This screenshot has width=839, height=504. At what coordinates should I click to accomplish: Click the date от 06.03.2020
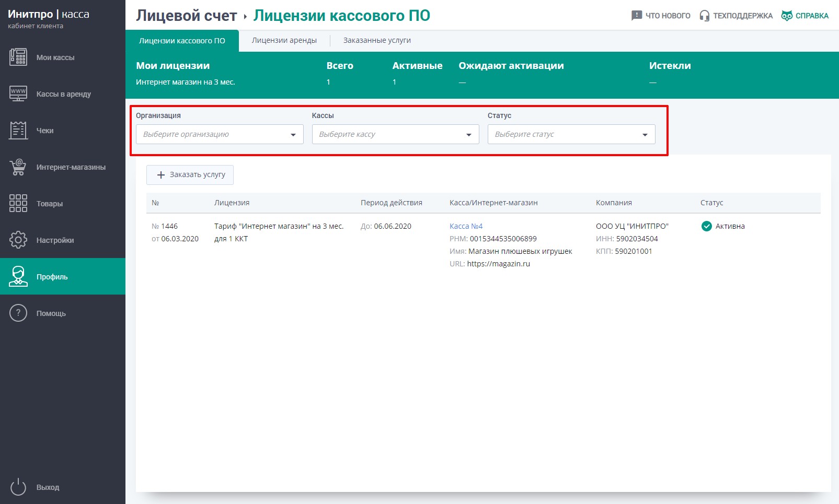[175, 239]
